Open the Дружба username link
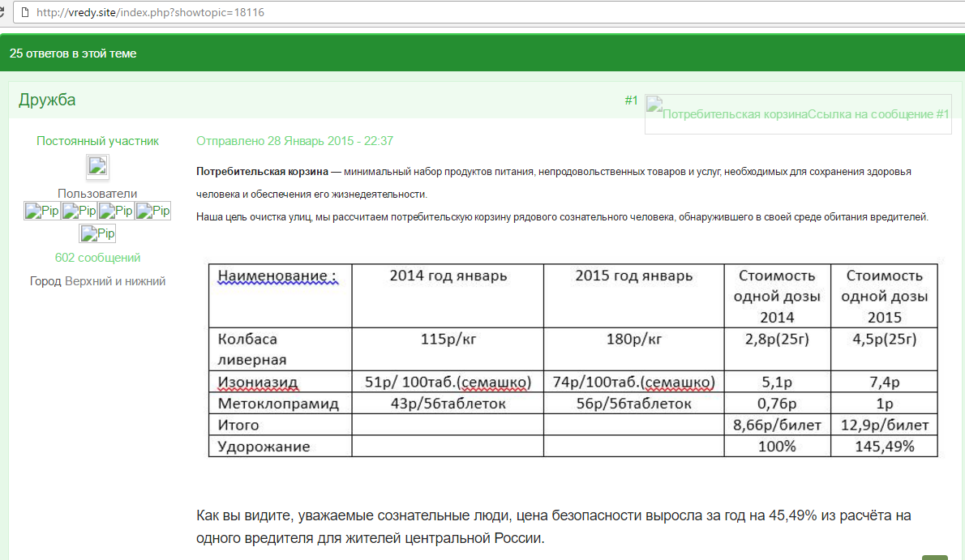This screenshot has width=965, height=560. coord(47,100)
